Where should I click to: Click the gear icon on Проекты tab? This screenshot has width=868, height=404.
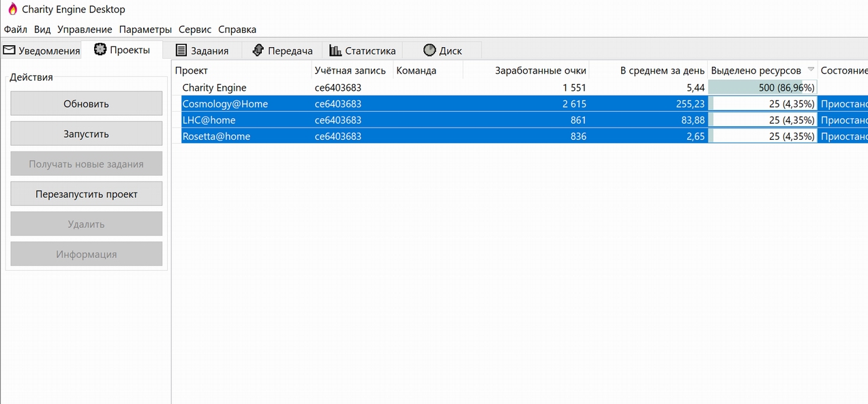click(x=100, y=49)
